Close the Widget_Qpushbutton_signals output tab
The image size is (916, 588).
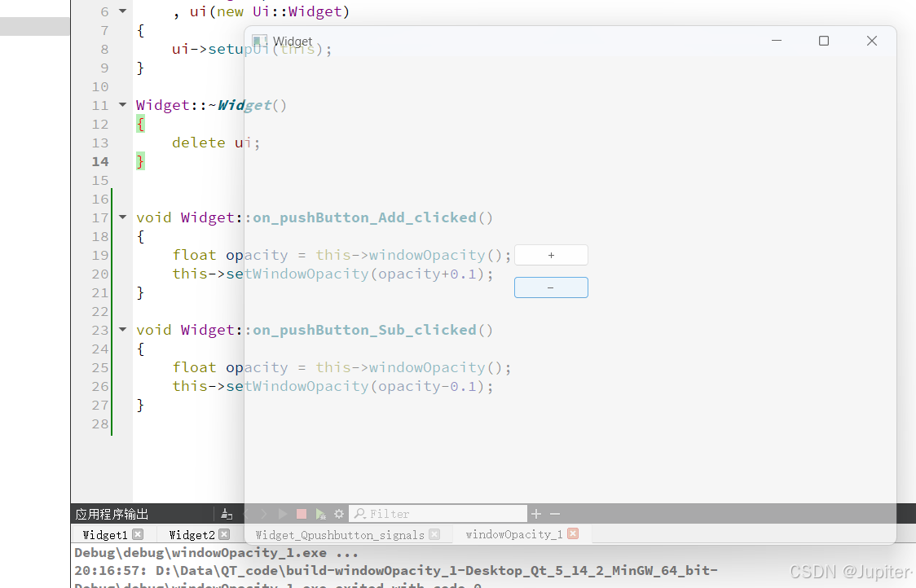[x=434, y=534]
